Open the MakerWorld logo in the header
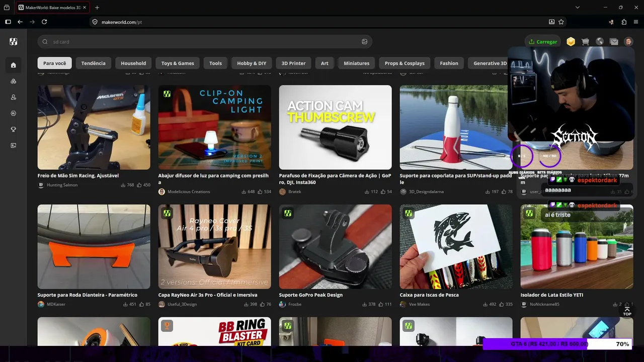The width and height of the screenshot is (644, 362). click(x=14, y=42)
